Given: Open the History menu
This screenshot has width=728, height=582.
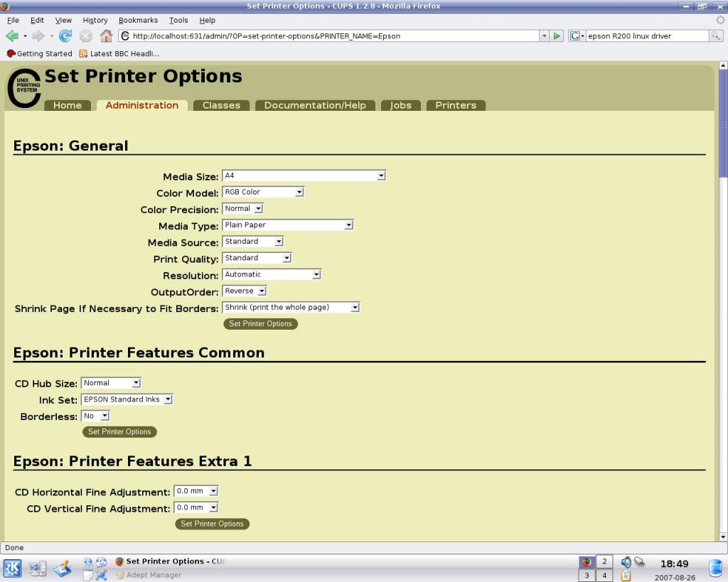Looking at the screenshot, I should (95, 20).
